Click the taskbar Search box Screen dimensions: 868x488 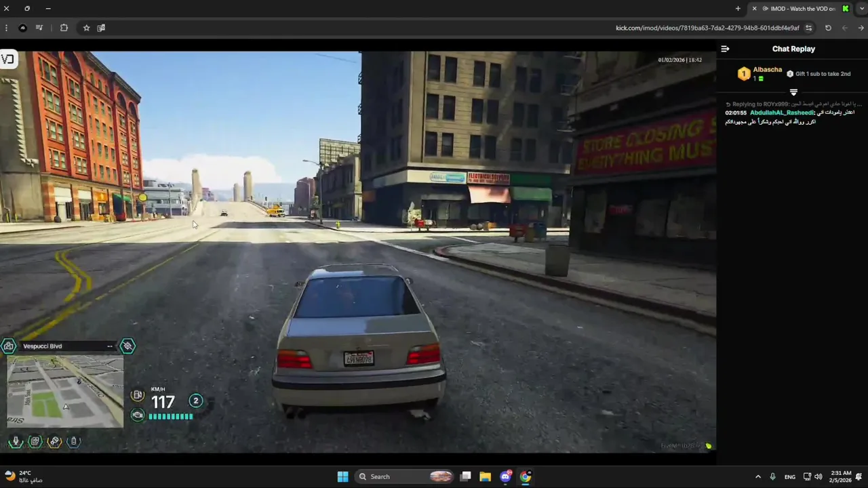(x=405, y=476)
